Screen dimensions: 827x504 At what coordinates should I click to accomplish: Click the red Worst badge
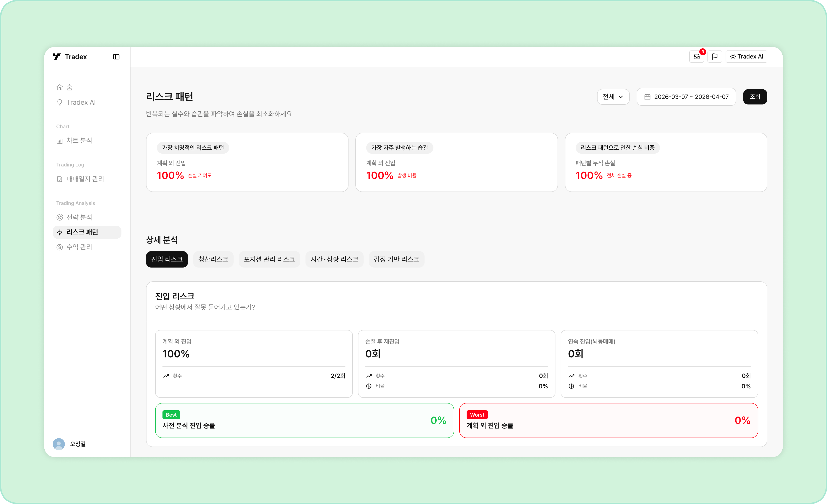[477, 415]
